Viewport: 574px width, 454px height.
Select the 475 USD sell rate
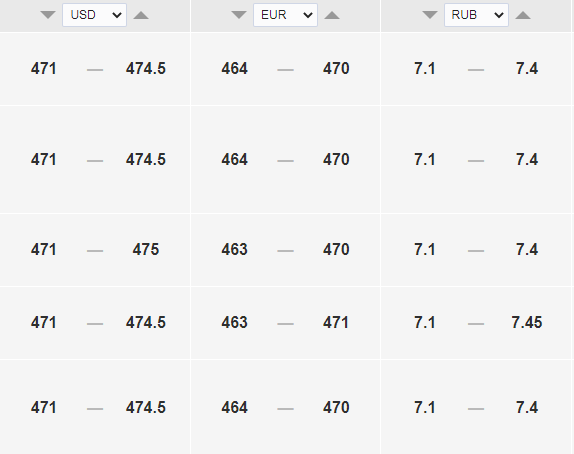tap(146, 250)
